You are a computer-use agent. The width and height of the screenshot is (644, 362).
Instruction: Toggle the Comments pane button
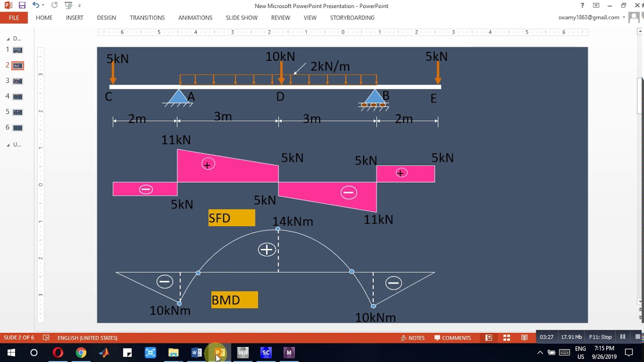(x=452, y=338)
